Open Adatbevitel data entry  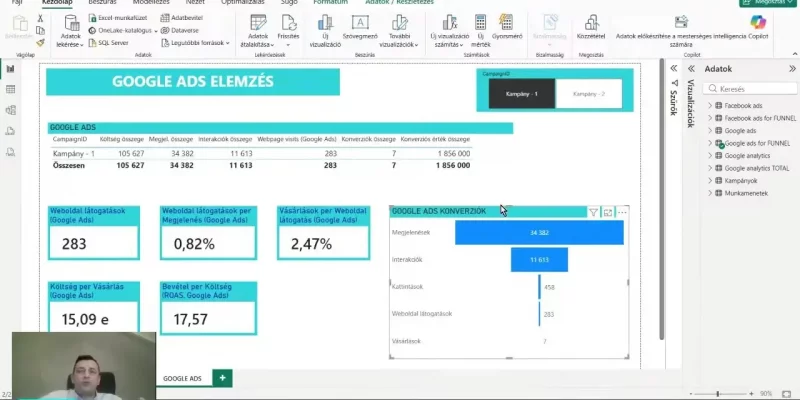click(x=182, y=18)
